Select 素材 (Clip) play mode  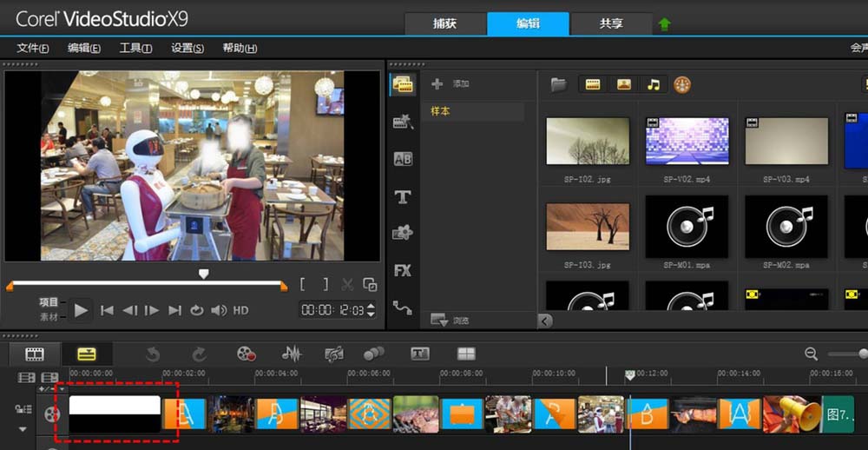click(49, 318)
